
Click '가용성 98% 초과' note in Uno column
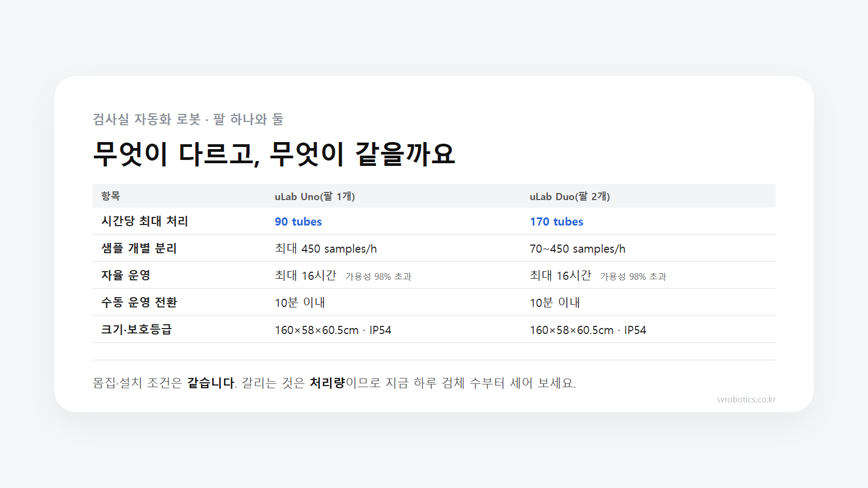[x=379, y=277]
